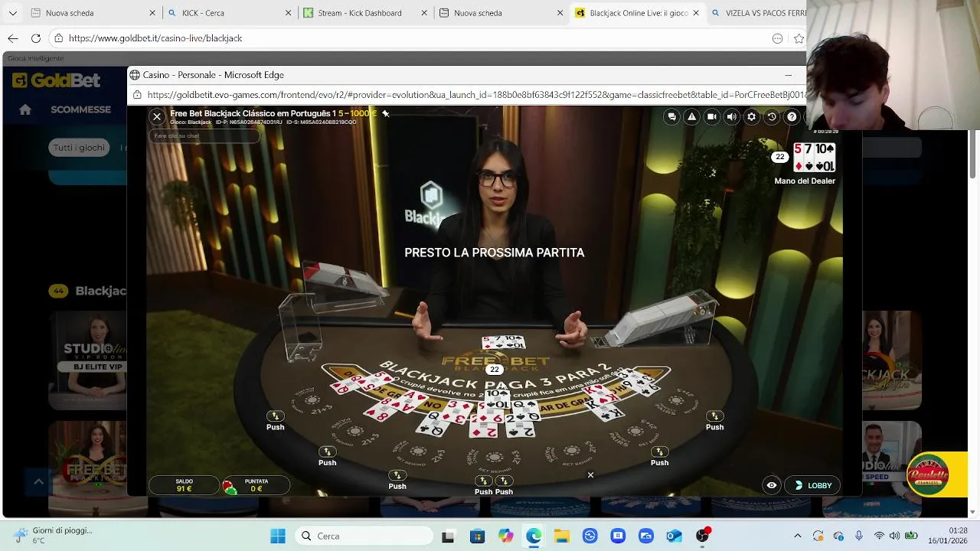
Task: Open the GoldBet home icon
Action: tap(25, 109)
